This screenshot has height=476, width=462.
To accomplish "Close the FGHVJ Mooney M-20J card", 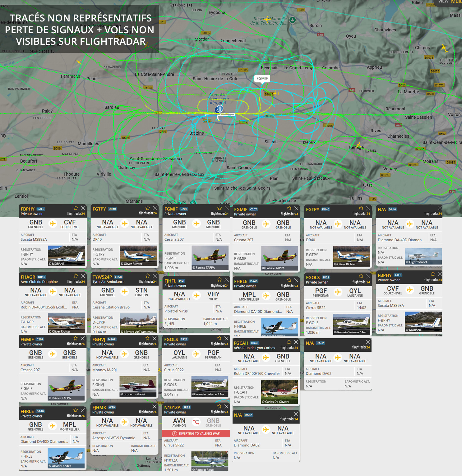I will click(155, 338).
